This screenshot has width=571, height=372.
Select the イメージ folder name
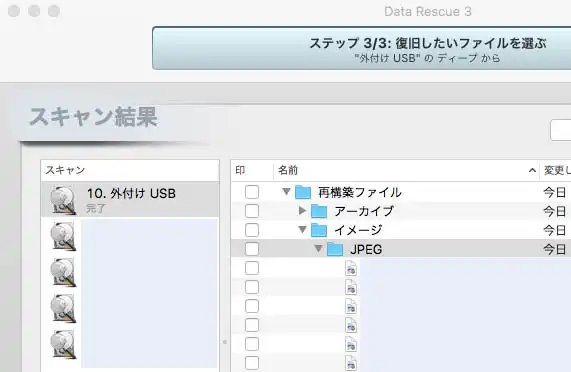(x=358, y=230)
